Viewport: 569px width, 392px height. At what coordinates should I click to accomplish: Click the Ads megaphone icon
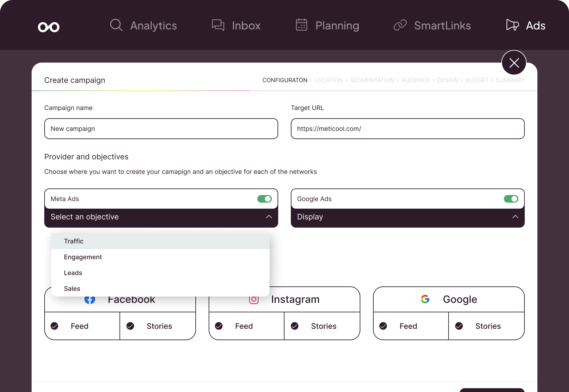pos(512,25)
